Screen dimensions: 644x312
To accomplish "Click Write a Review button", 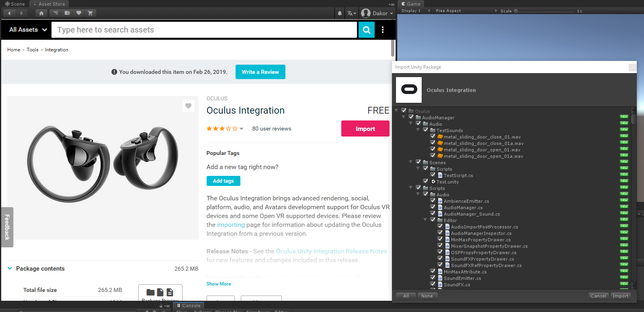I will pos(260,72).
